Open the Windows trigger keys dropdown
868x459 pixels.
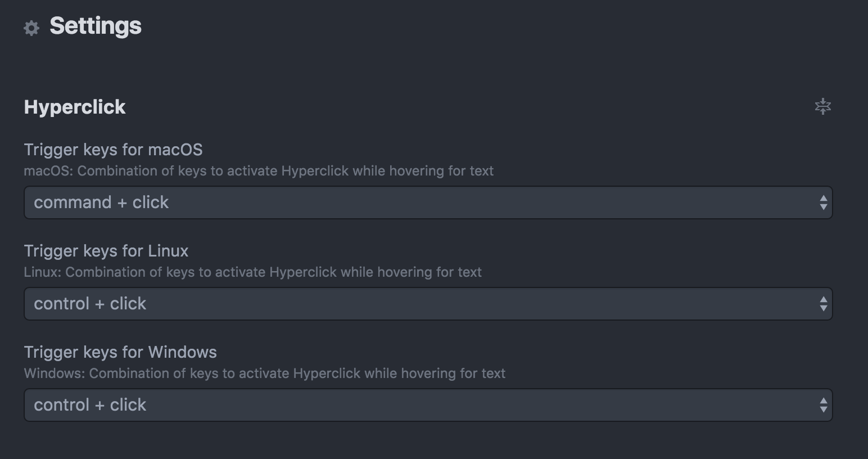(x=428, y=405)
